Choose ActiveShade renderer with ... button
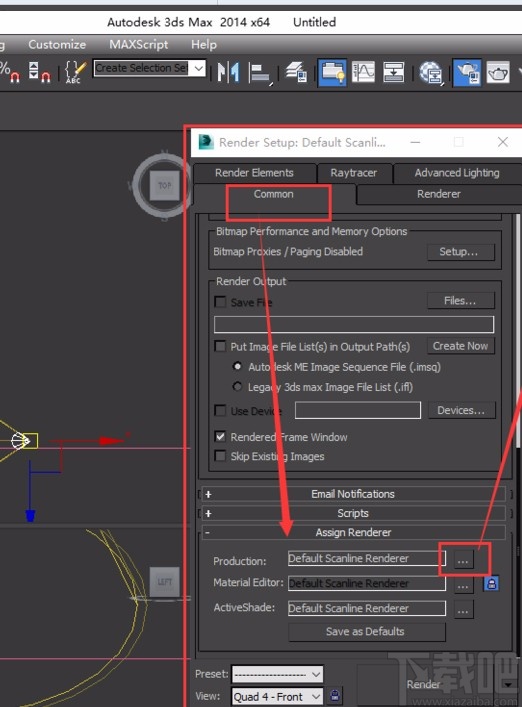 [x=463, y=611]
